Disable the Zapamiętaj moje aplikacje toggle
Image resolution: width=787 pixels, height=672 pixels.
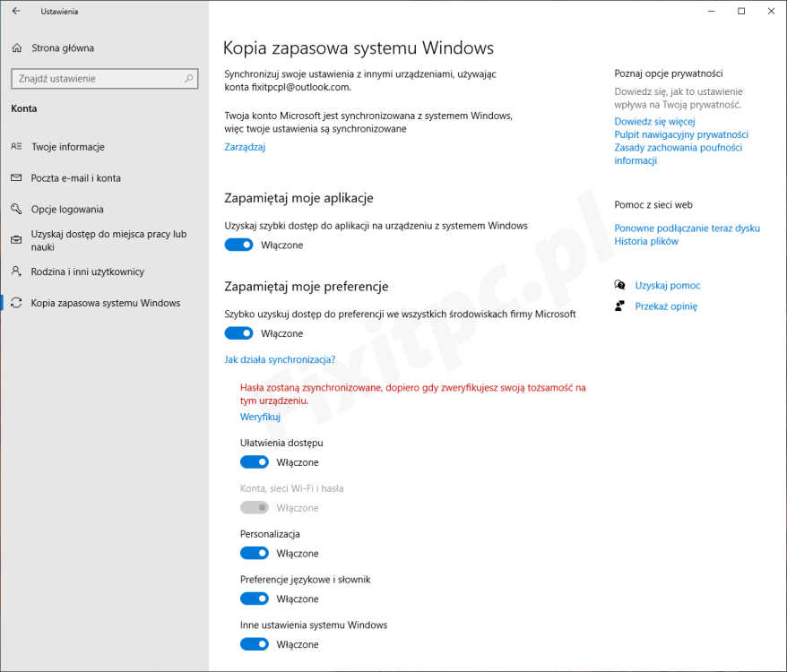click(x=238, y=246)
